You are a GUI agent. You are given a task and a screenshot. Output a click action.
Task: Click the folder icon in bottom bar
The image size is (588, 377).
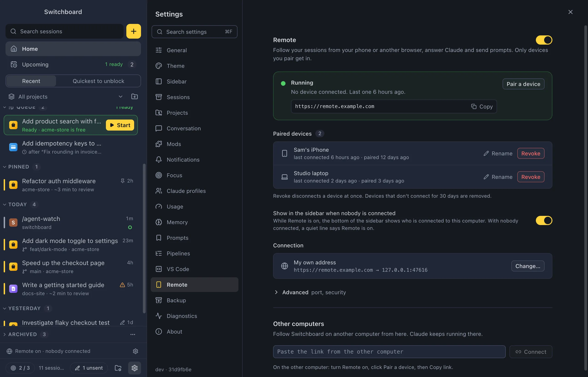coord(118,368)
